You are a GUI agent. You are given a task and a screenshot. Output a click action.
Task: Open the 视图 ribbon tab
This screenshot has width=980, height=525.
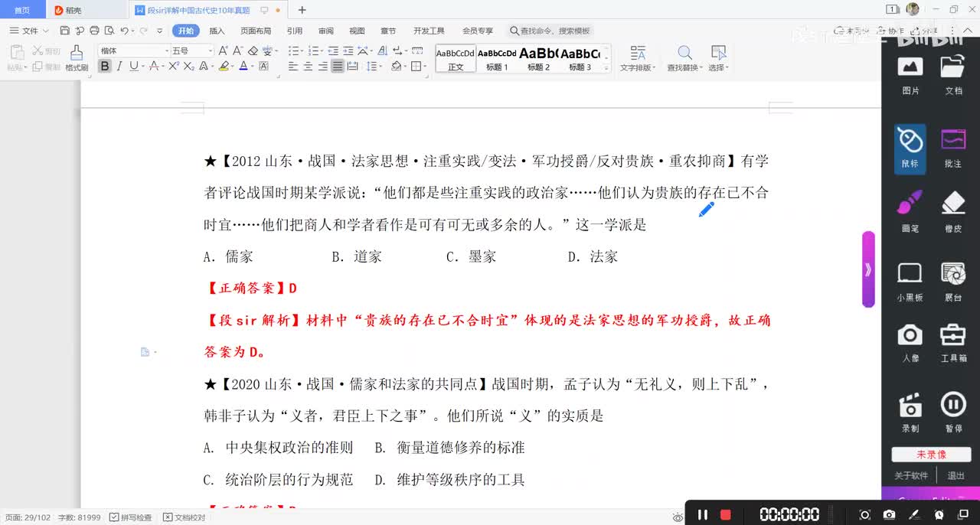tap(357, 31)
